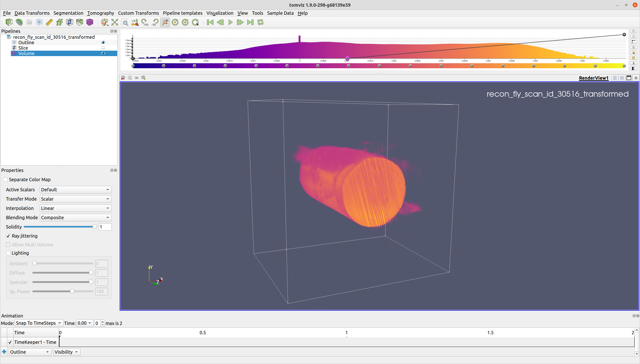Rotate view -90 degrees
Viewport: 640px width, 364px height.
tap(155, 22)
